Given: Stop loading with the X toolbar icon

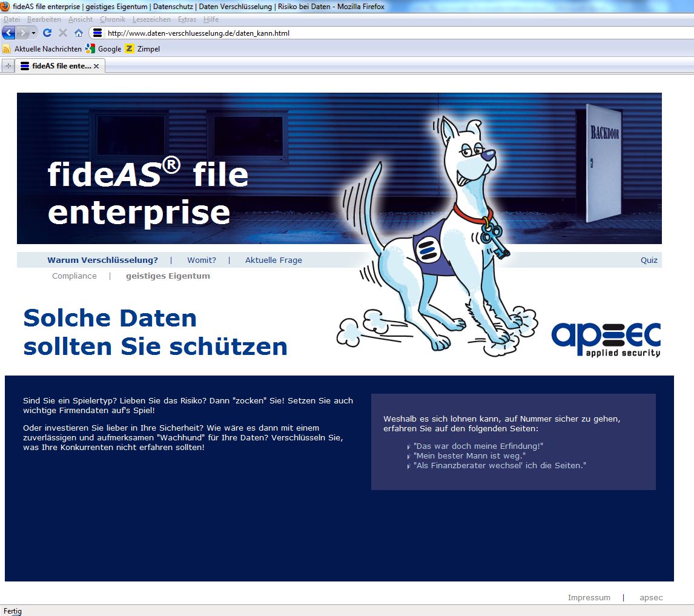Looking at the screenshot, I should [63, 33].
